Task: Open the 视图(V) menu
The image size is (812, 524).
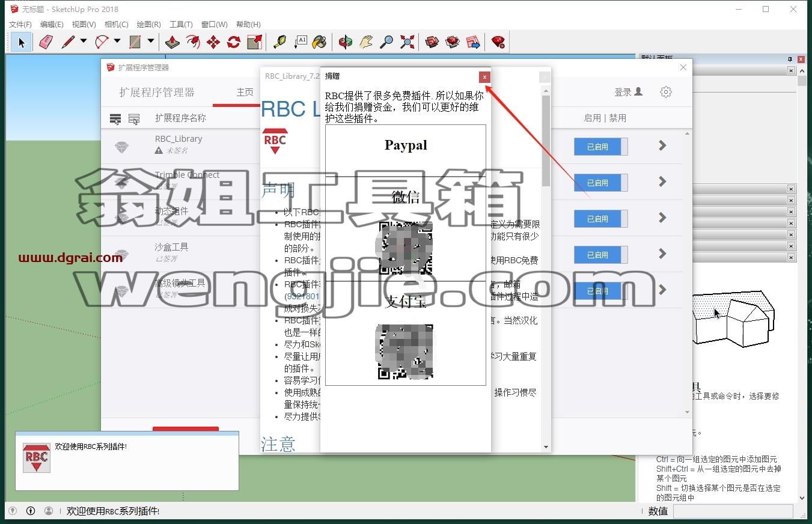Action: [x=84, y=24]
